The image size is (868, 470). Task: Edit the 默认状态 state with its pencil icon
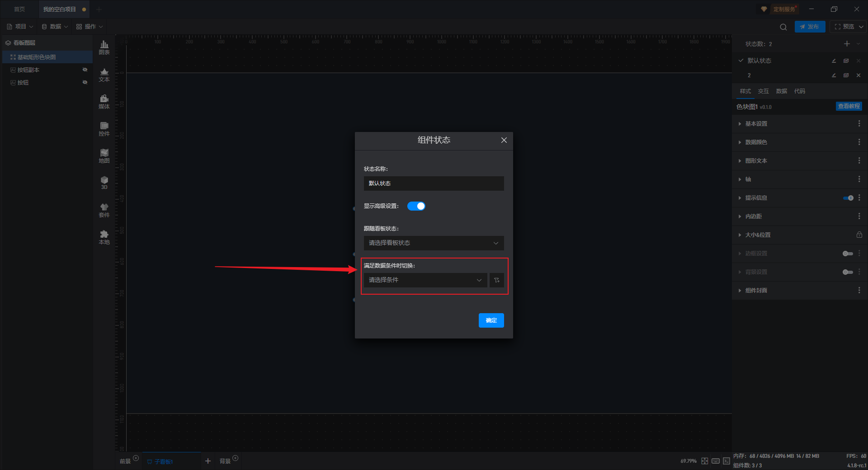834,61
